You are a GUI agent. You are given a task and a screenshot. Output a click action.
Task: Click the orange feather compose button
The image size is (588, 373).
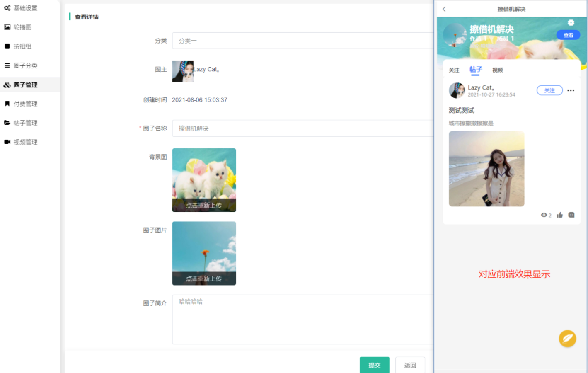[567, 339]
